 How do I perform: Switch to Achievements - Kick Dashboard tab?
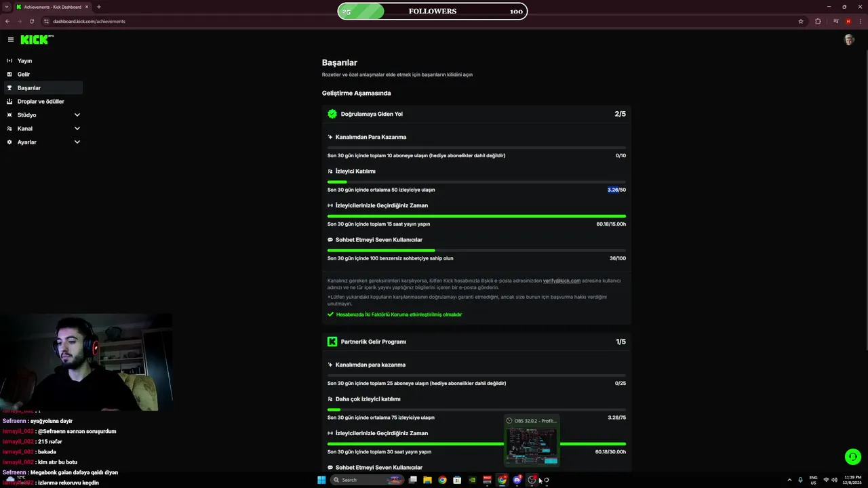53,7
